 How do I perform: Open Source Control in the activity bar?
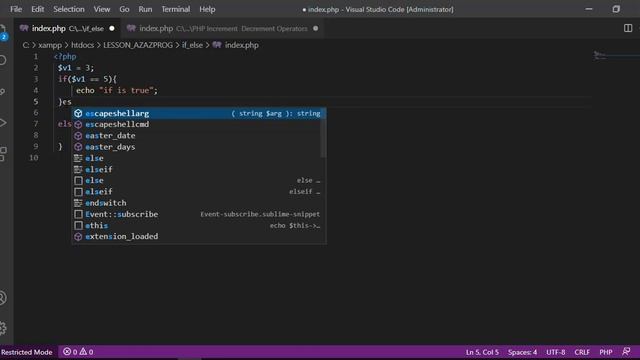[x=2, y=91]
